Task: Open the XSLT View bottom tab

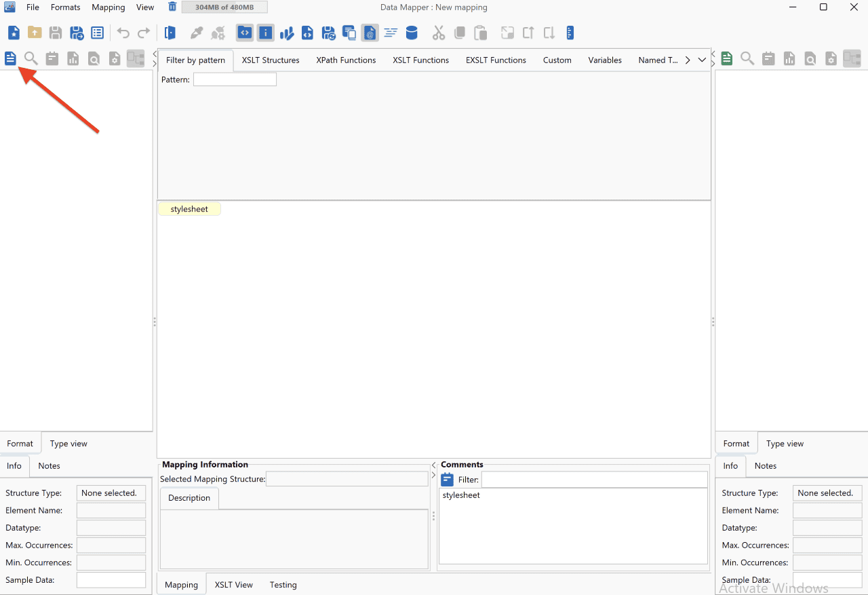Action: pos(234,584)
